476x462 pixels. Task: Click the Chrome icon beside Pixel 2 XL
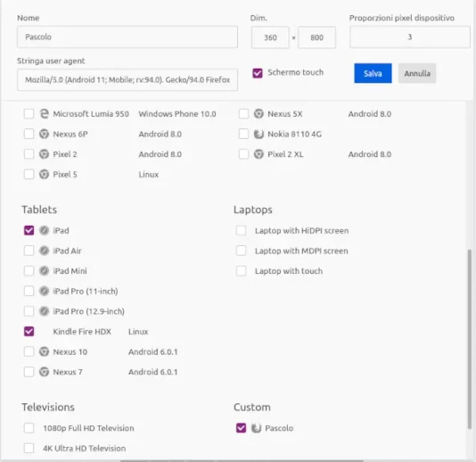pyautogui.click(x=259, y=154)
